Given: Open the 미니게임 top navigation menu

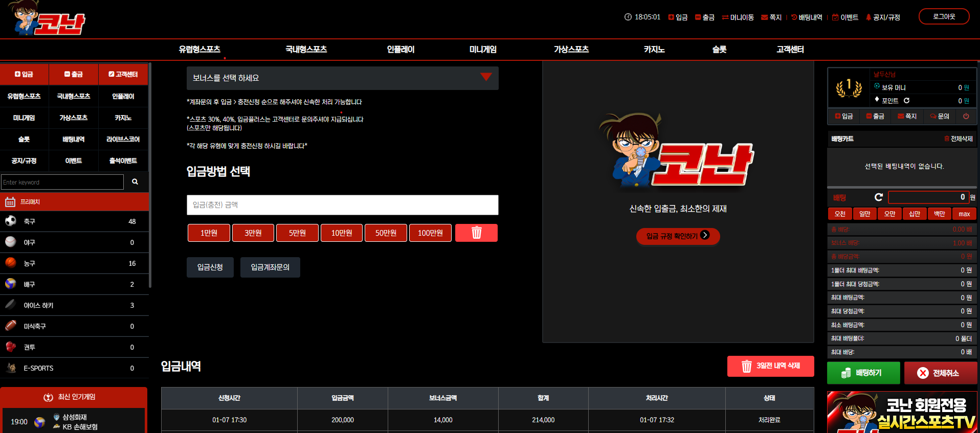Looking at the screenshot, I should click(x=483, y=50).
